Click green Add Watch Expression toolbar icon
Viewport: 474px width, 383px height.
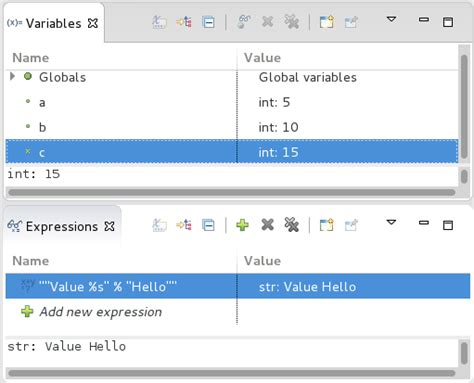[x=242, y=225]
